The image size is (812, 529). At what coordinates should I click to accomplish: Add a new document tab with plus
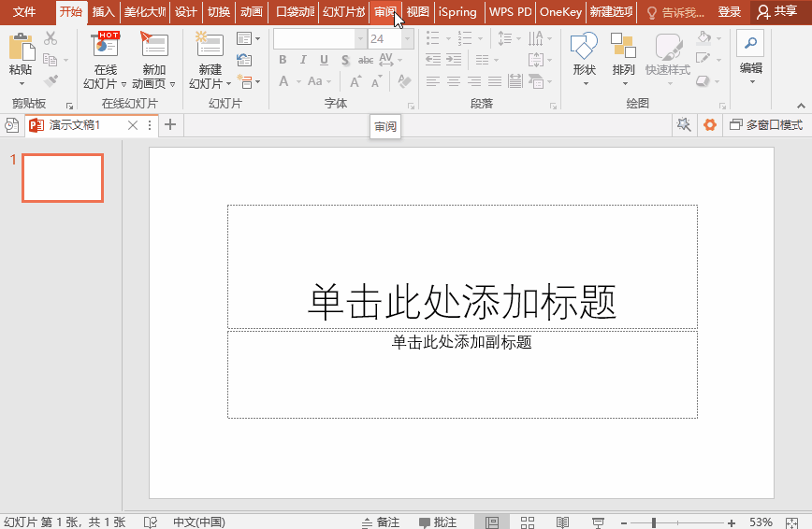pos(170,124)
